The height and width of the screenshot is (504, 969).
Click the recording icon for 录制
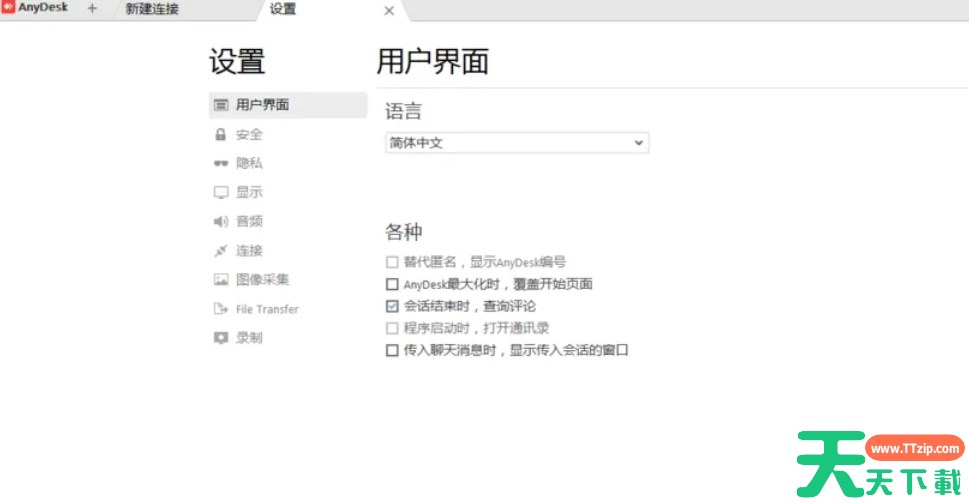pyautogui.click(x=221, y=338)
